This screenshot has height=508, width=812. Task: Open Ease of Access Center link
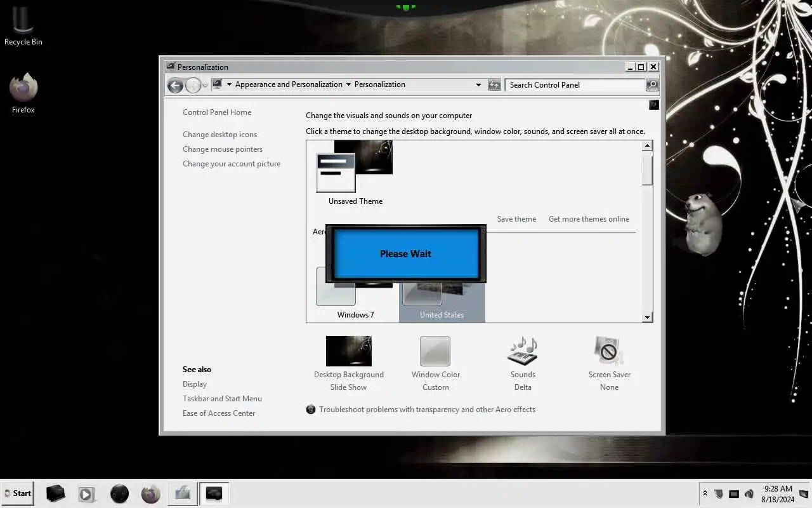(219, 413)
